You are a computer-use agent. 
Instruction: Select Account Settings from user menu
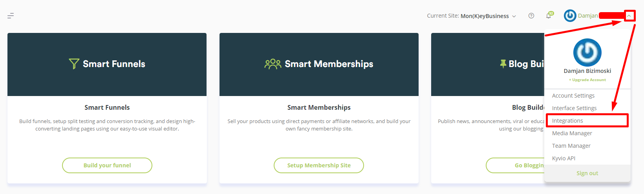pos(573,96)
